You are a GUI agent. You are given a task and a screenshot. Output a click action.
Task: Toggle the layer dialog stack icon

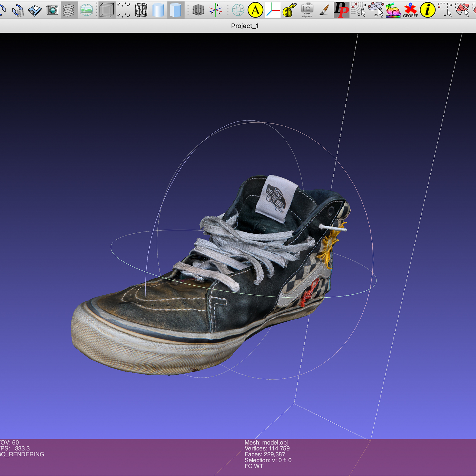point(69,10)
